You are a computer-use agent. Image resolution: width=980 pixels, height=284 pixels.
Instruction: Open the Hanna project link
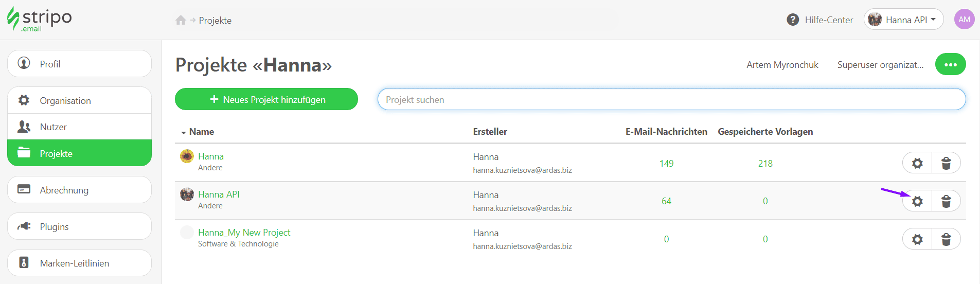click(211, 156)
